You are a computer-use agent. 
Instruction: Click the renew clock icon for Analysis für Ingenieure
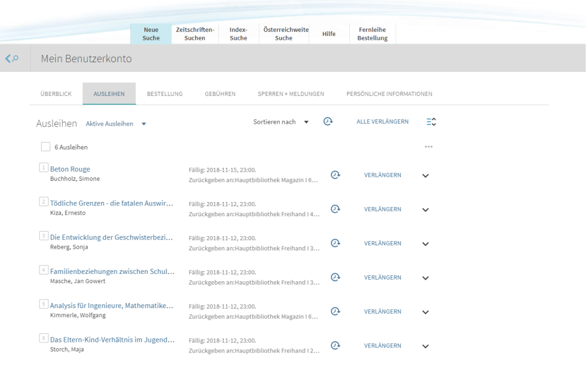pyautogui.click(x=335, y=312)
